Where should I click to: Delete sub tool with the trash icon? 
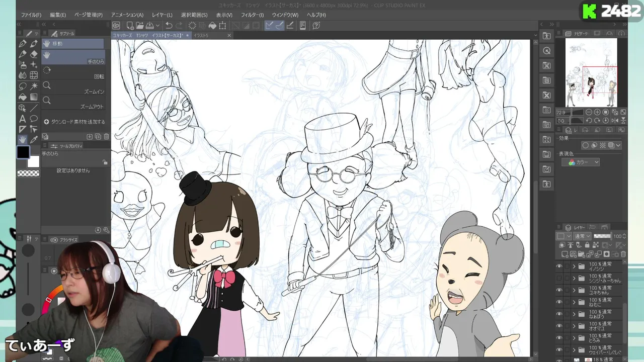pos(107,137)
